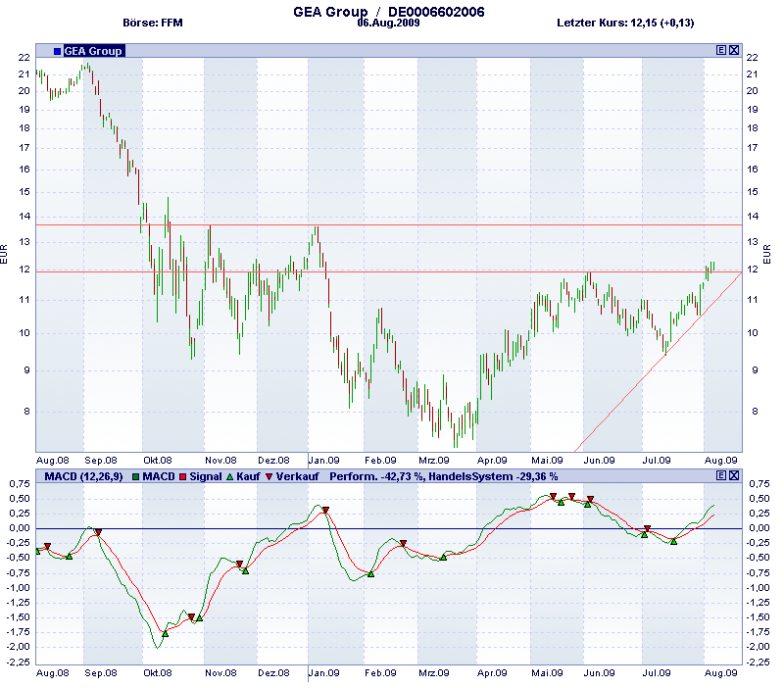Click the GEA Group / DE0006602006 chart title
The height and width of the screenshot is (688, 784).
coord(388,10)
